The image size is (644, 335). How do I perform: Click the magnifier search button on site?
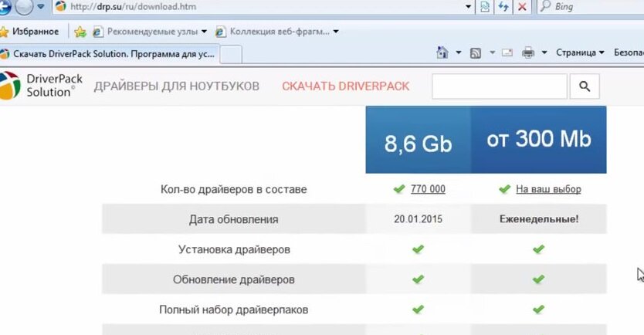[x=585, y=86]
